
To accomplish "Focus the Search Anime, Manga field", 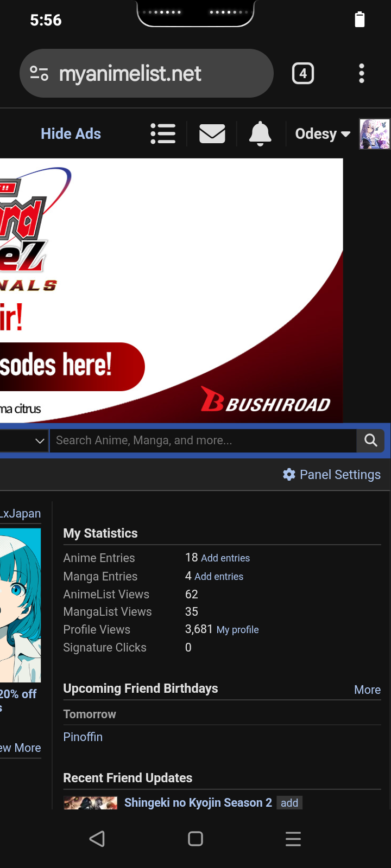I will pos(202,441).
